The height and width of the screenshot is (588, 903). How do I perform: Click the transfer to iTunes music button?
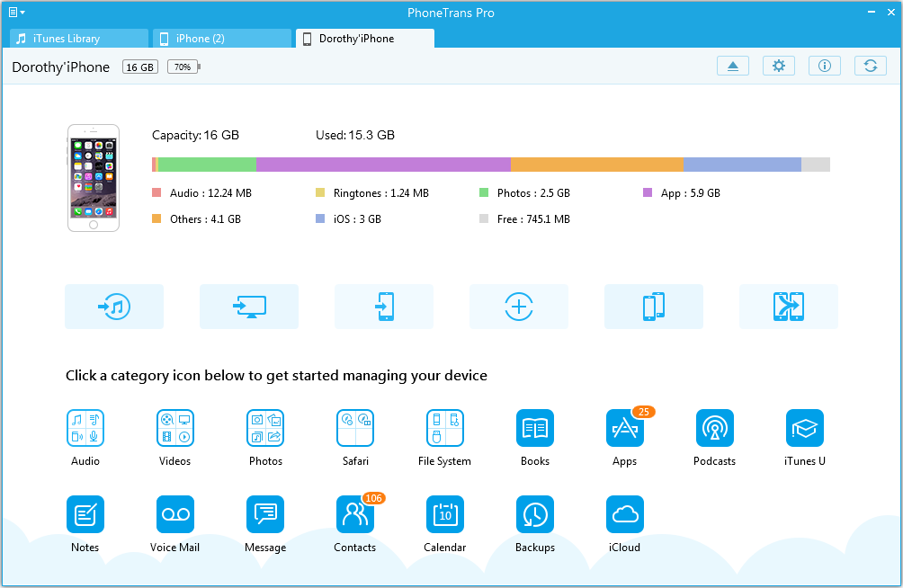click(x=114, y=307)
